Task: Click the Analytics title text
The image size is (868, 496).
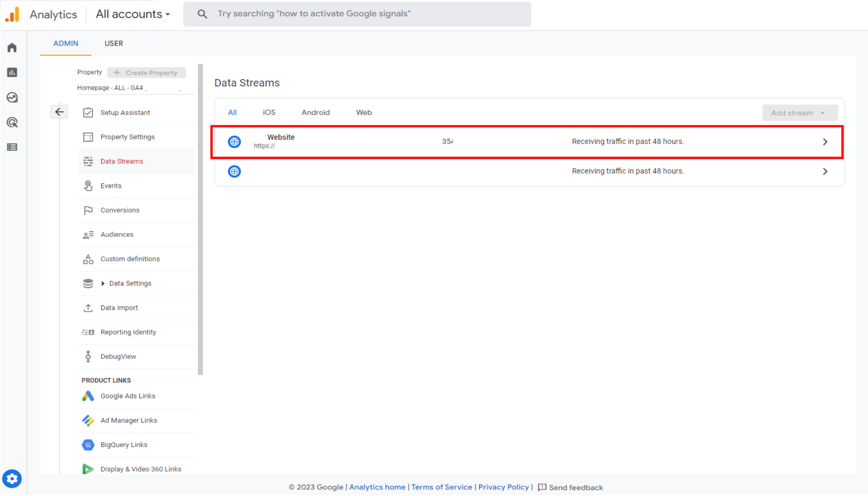Action: [53, 14]
